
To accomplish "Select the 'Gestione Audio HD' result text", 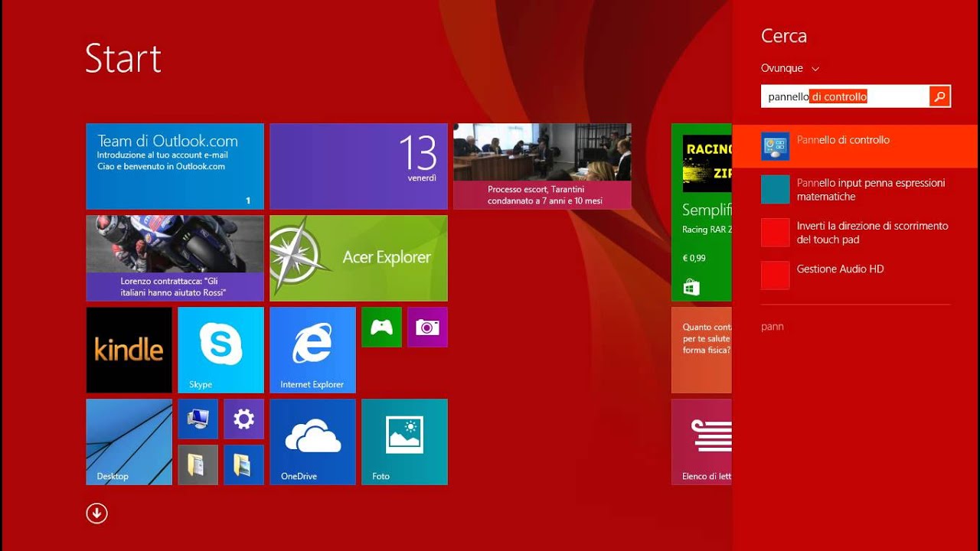I will 841,269.
